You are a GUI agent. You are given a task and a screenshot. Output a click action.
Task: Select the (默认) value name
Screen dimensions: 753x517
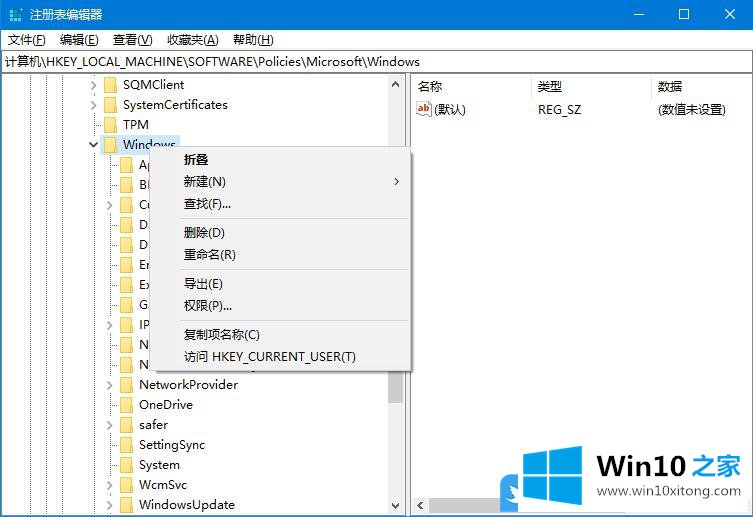pyautogui.click(x=450, y=110)
